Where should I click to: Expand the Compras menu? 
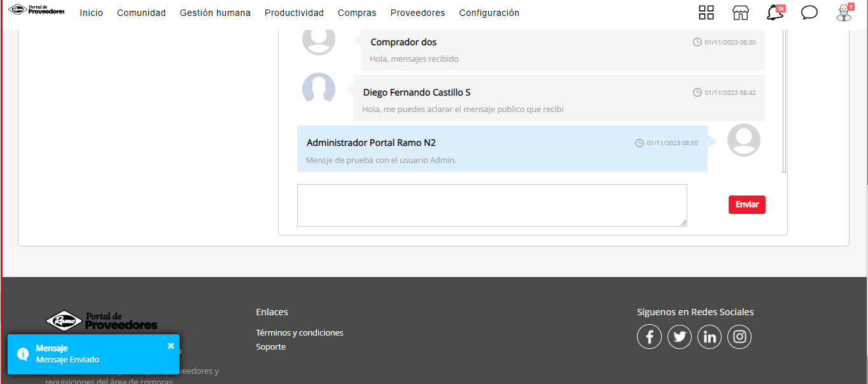pyautogui.click(x=357, y=13)
